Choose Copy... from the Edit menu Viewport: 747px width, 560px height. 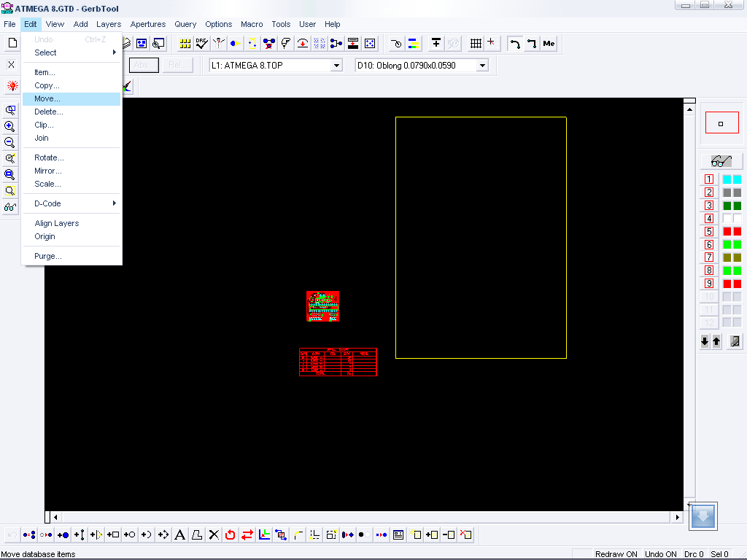pos(71,86)
